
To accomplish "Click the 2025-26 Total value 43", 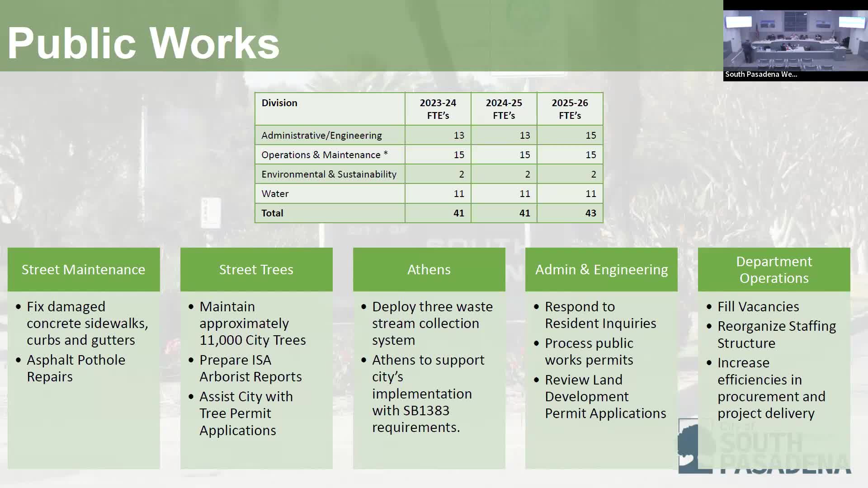I will [x=590, y=213].
